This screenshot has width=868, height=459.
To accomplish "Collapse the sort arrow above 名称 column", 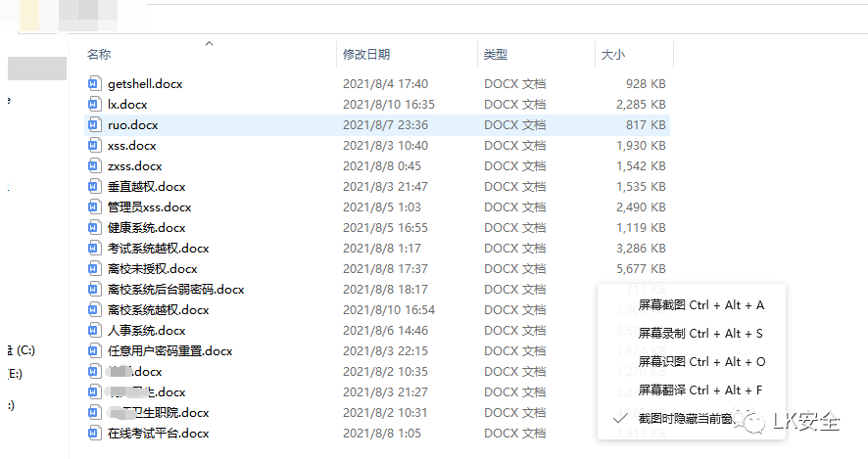I will coord(209,44).
